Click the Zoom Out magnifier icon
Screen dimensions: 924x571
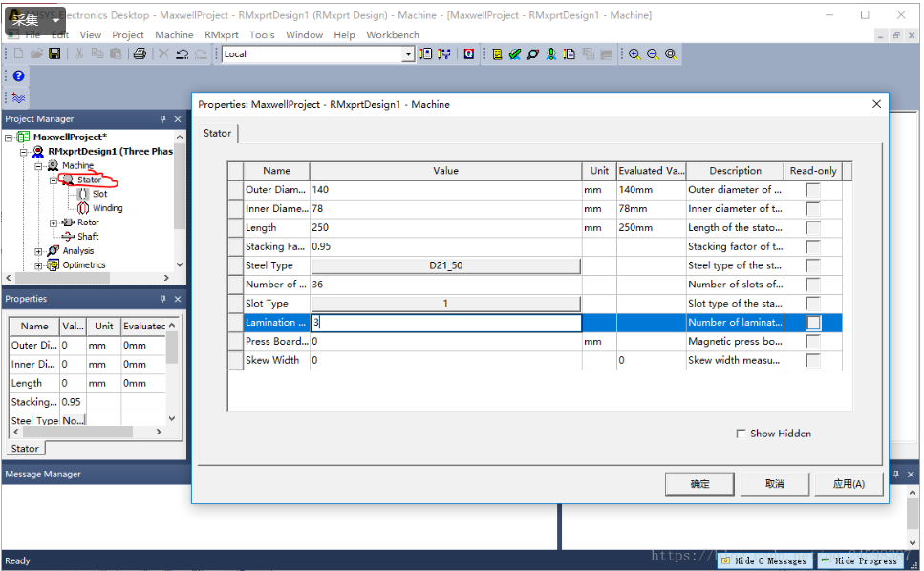[x=653, y=53]
